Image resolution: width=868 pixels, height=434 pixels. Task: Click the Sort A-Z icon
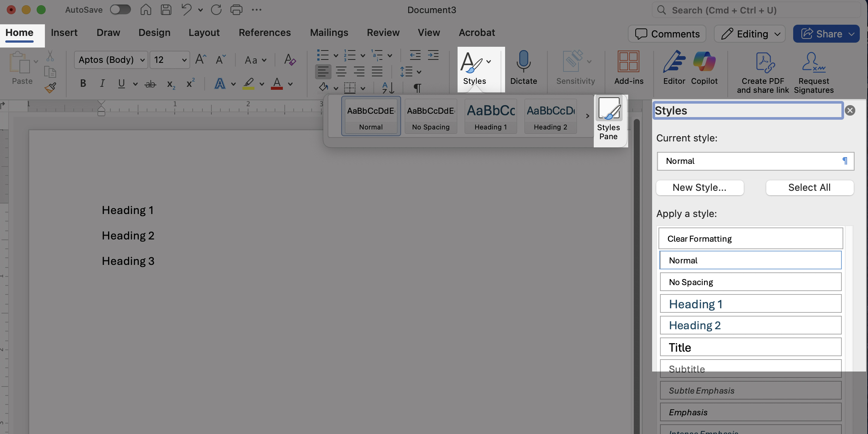point(388,88)
